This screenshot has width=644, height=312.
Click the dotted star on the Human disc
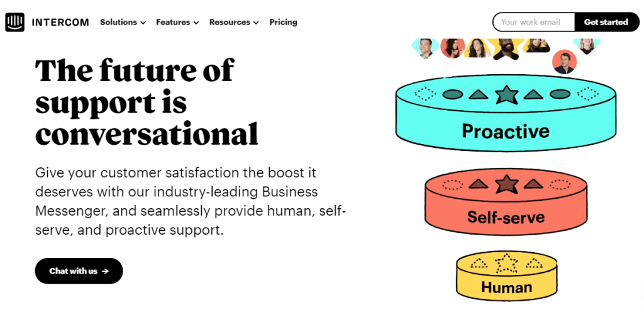[x=506, y=264]
